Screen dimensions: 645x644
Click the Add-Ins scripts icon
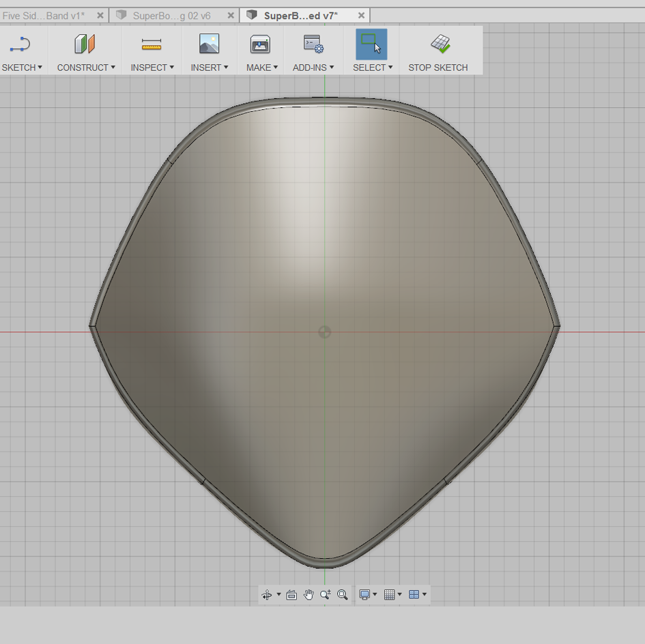point(313,44)
